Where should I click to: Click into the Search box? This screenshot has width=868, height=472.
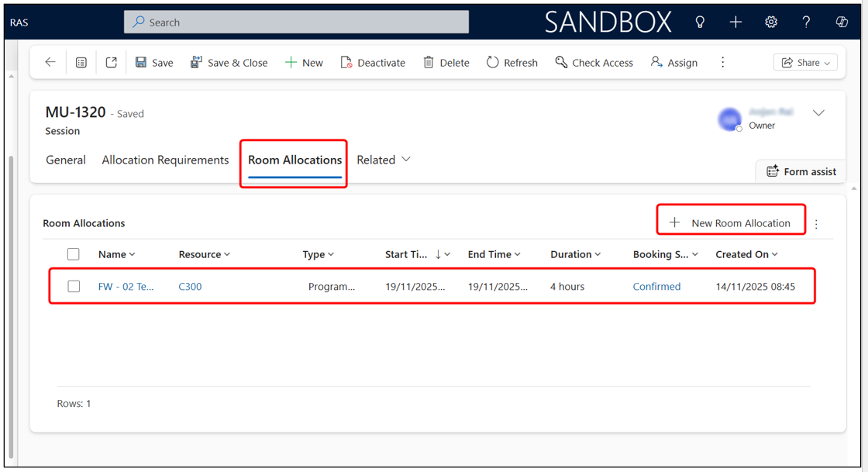[x=296, y=22]
